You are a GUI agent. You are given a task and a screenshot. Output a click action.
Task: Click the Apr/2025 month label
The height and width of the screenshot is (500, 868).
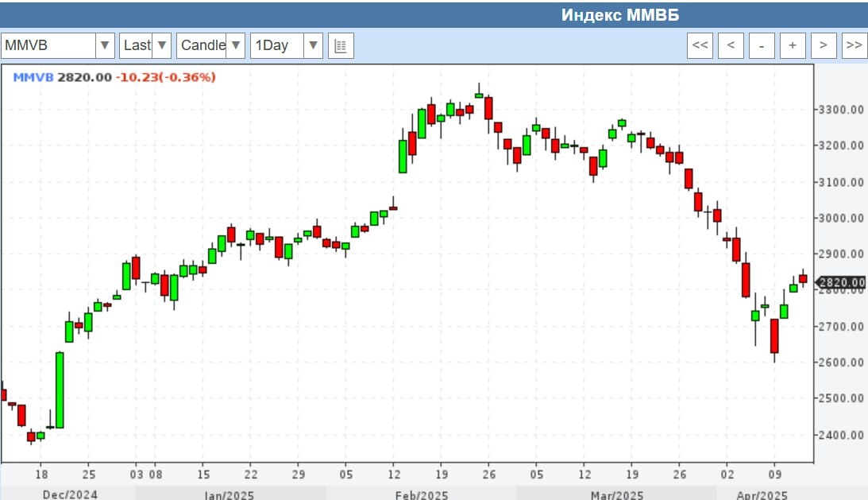pyautogui.click(x=762, y=494)
